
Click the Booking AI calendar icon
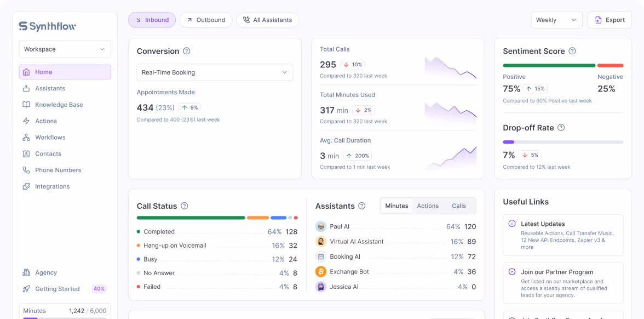coord(321,257)
